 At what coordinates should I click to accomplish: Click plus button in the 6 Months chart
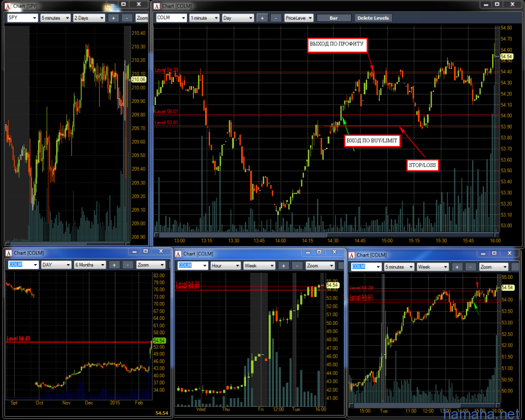pos(114,265)
